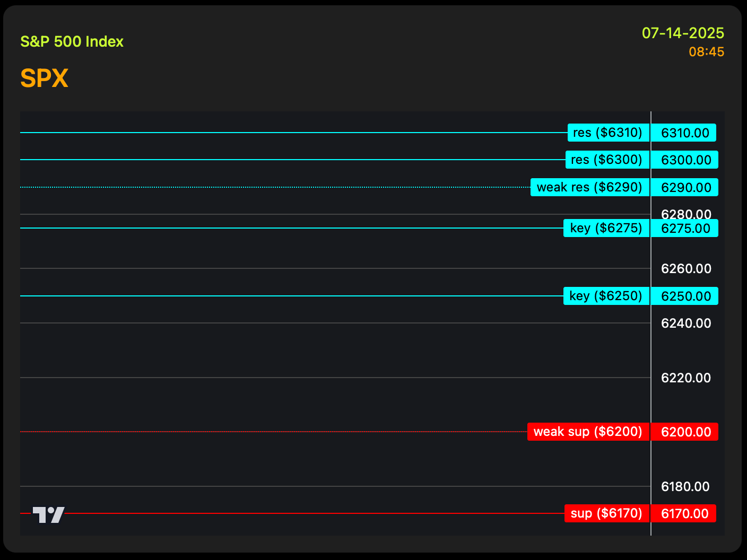
Task: Click the 6290.00 cyan price tag
Action: pyautogui.click(x=685, y=187)
